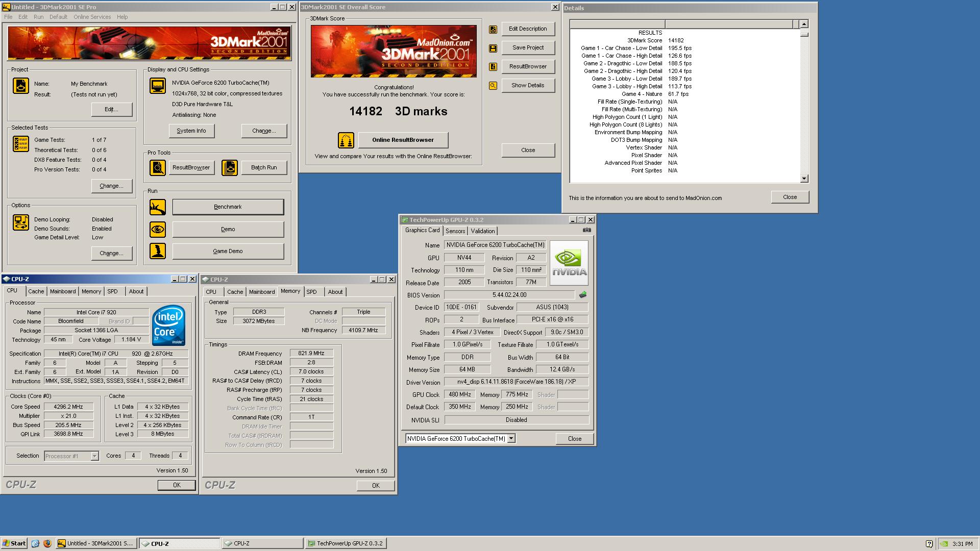
Task: Click the Edit Description icon
Action: (x=493, y=30)
